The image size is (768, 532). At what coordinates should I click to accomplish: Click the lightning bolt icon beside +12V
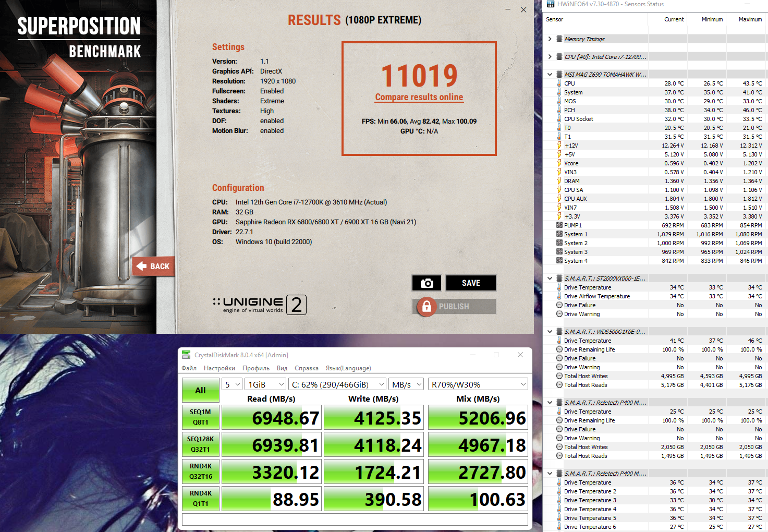coord(559,146)
